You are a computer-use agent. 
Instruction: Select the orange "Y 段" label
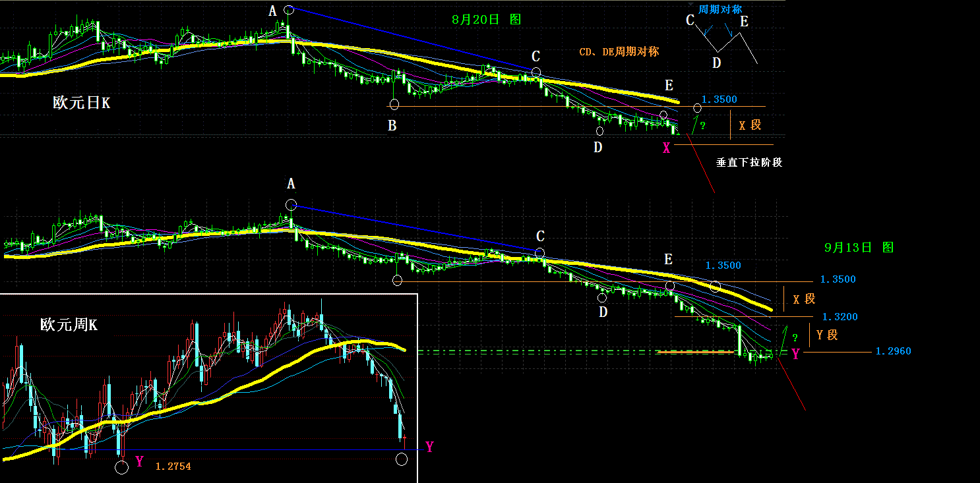tap(827, 334)
